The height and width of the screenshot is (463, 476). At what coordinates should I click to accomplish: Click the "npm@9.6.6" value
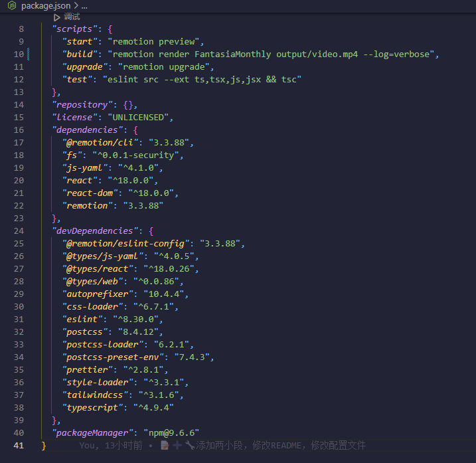[x=171, y=433]
